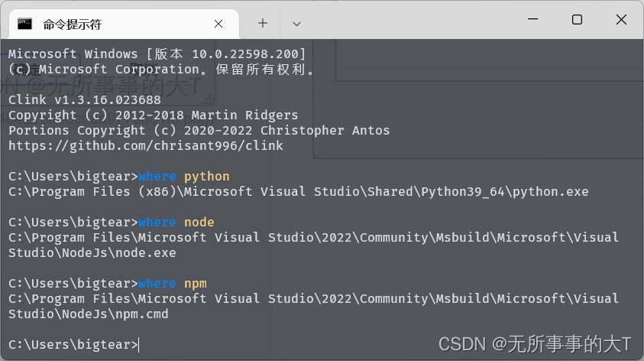This screenshot has height=361, width=644.
Task: Click the Portions Copyright Christopher Antos line
Action: [x=199, y=130]
